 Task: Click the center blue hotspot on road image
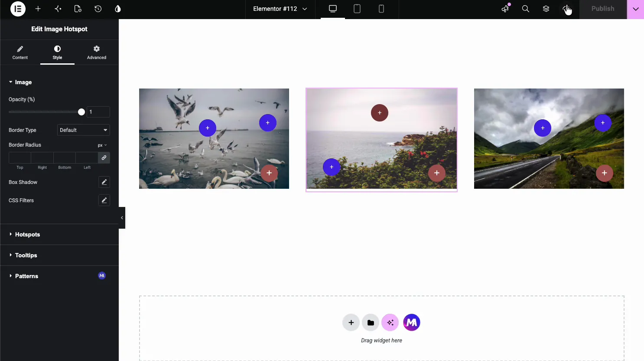543,128
